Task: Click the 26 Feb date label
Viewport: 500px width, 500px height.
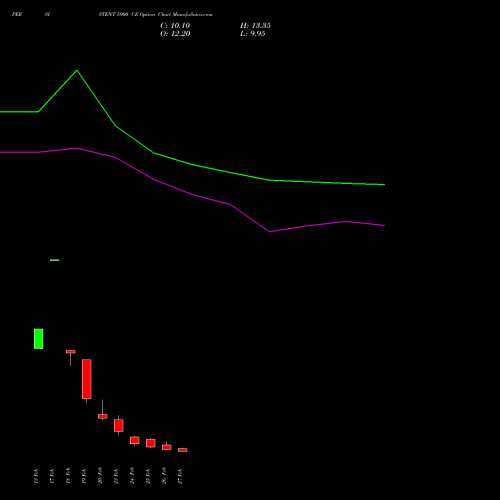Action: [164, 476]
